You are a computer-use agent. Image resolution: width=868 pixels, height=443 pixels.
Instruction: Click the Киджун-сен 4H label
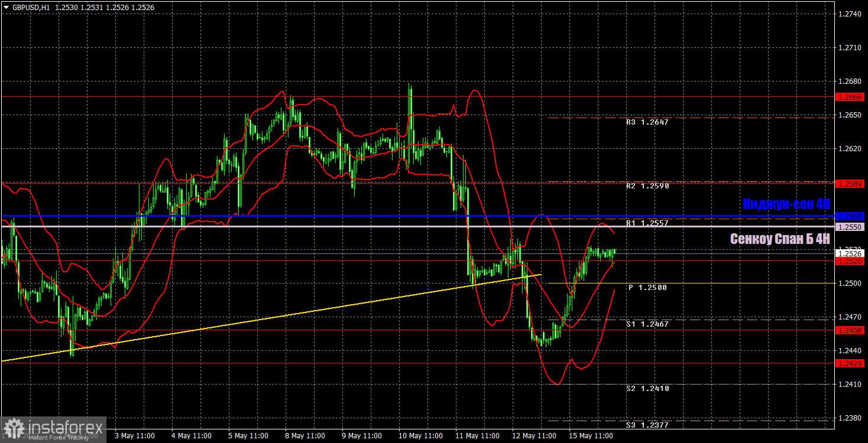(786, 204)
